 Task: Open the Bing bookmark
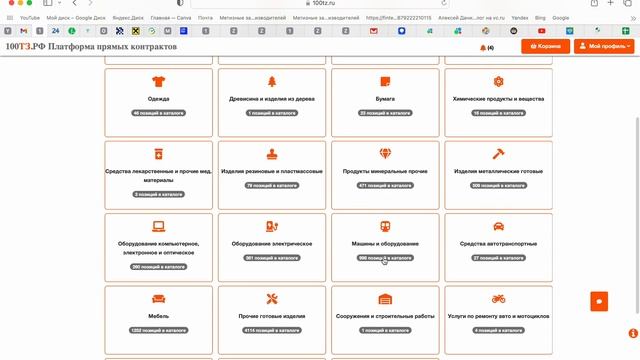coord(540,18)
